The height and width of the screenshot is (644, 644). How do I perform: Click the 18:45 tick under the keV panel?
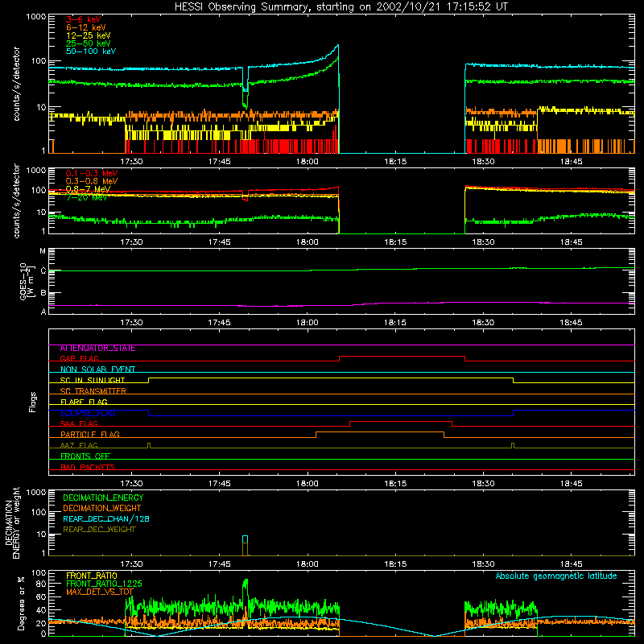[571, 162]
